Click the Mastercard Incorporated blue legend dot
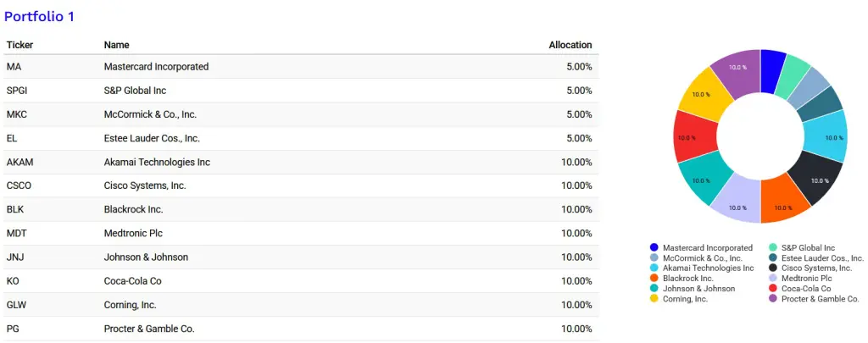The image size is (868, 343). [654, 248]
